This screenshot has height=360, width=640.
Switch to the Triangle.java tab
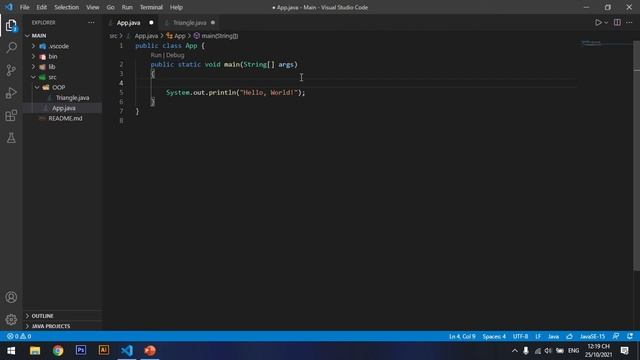[x=189, y=23]
